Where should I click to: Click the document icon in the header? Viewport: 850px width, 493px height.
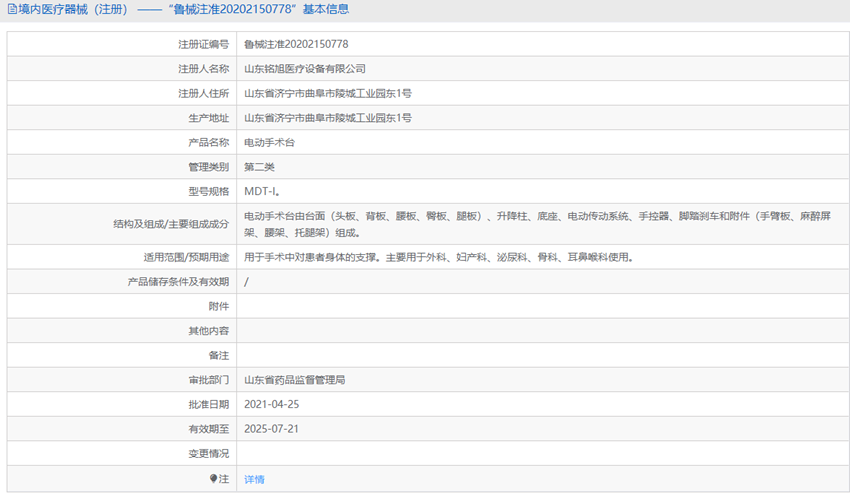coord(11,9)
